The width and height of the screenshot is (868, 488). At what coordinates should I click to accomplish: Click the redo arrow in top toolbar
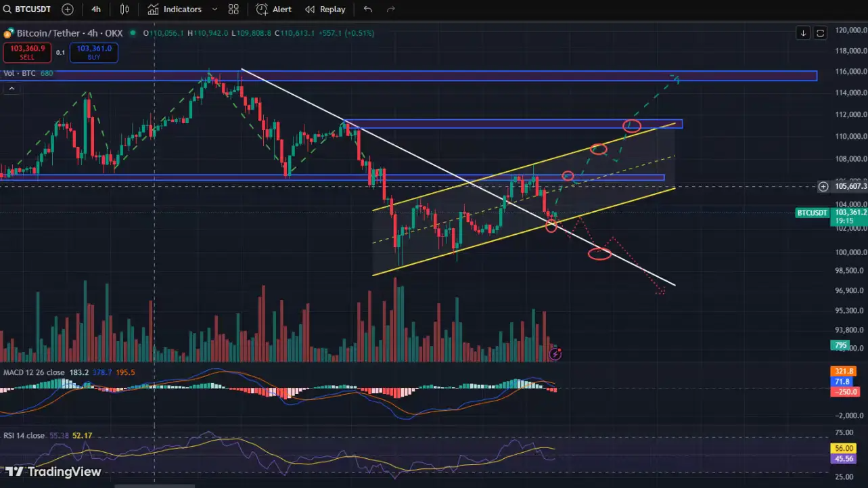tap(390, 9)
